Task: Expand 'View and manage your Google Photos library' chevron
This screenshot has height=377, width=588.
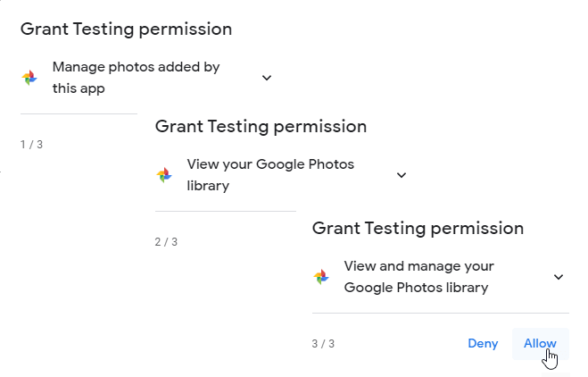Action: (559, 277)
